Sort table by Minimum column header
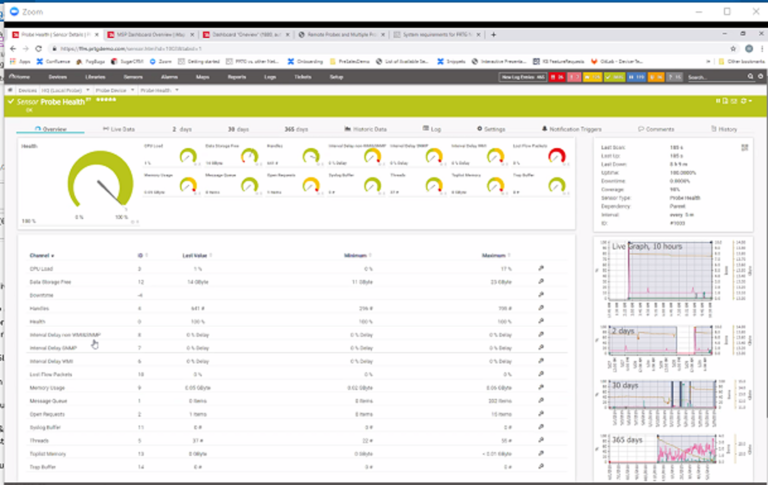The width and height of the screenshot is (768, 485). click(358, 255)
